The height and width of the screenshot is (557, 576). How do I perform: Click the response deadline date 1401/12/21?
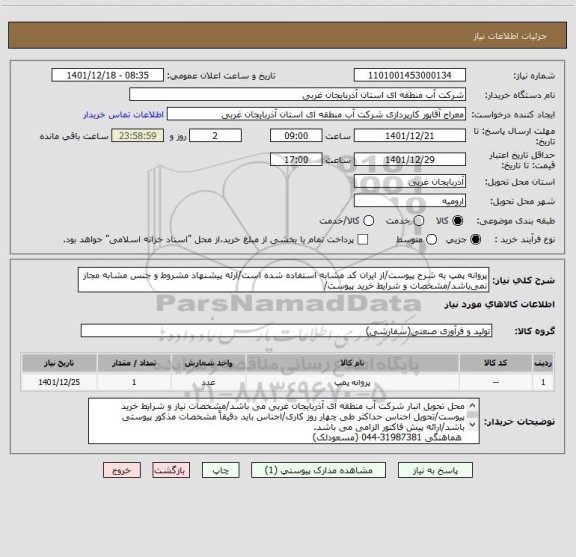(410, 136)
